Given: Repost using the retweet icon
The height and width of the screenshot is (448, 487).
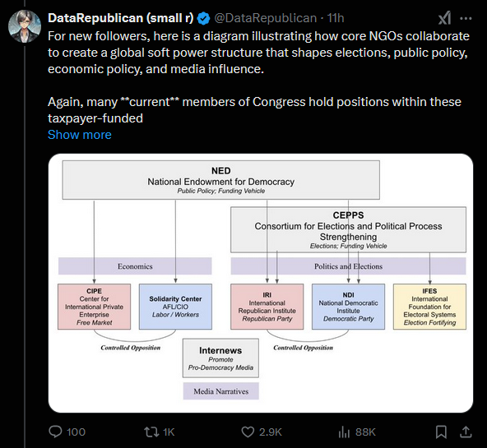Looking at the screenshot, I should 152,432.
